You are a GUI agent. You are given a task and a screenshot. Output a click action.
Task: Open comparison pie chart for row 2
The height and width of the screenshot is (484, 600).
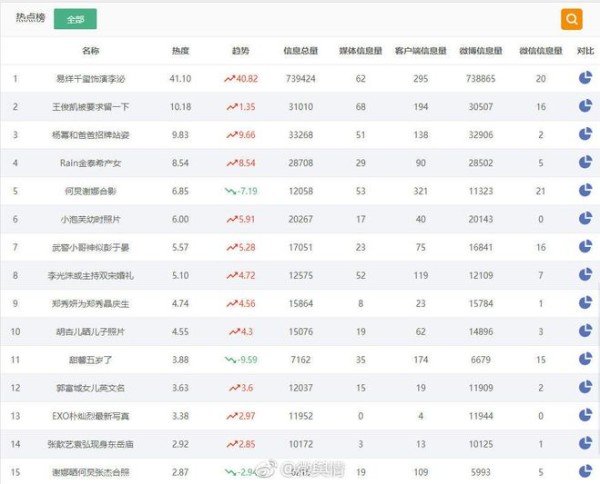[x=585, y=106]
